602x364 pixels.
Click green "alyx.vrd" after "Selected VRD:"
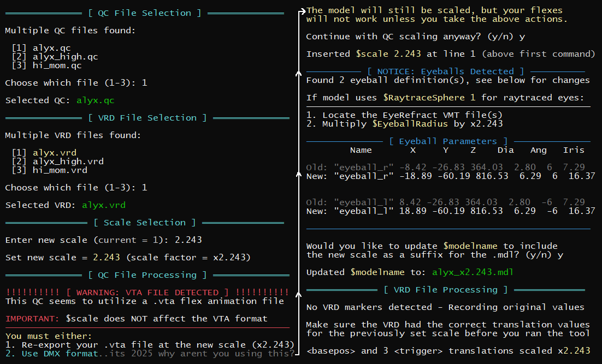[104, 205]
